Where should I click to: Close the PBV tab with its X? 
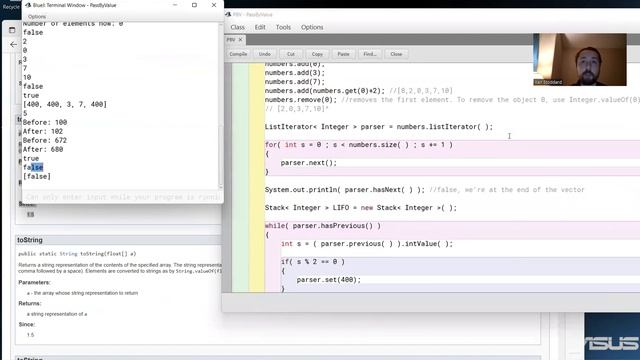point(240,40)
